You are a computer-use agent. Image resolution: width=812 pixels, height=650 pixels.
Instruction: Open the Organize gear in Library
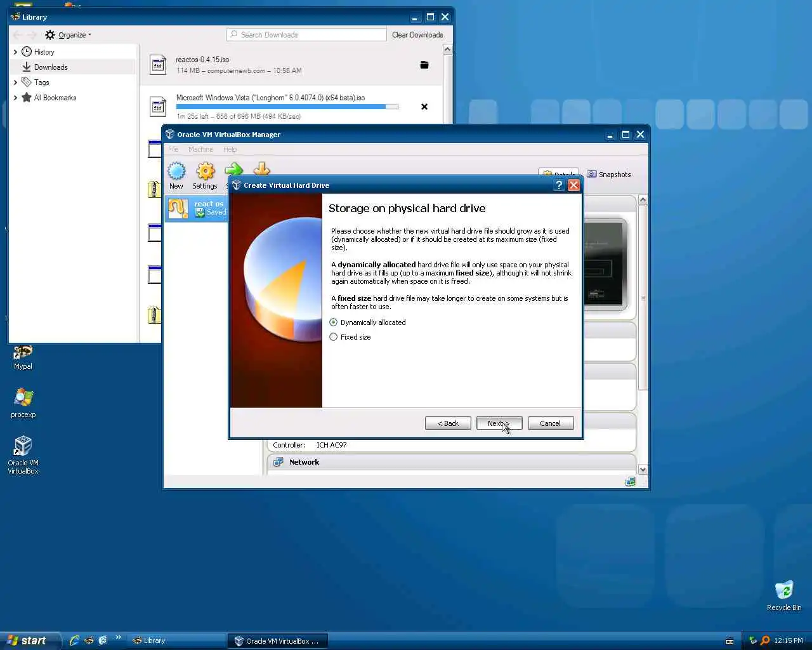click(x=50, y=35)
